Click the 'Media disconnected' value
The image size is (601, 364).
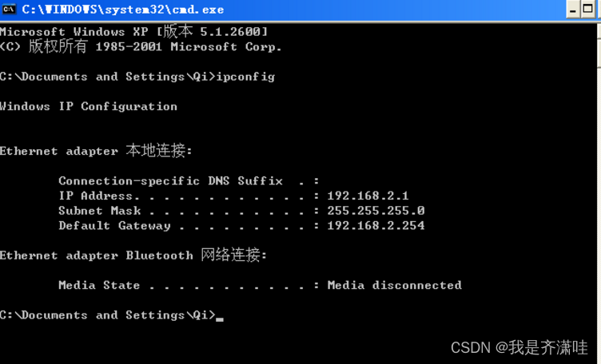(395, 285)
